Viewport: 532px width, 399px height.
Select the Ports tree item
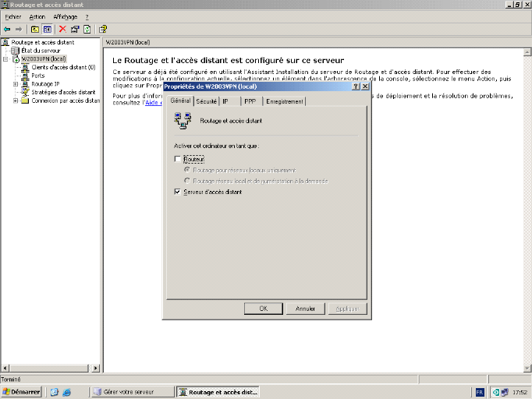pos(38,76)
